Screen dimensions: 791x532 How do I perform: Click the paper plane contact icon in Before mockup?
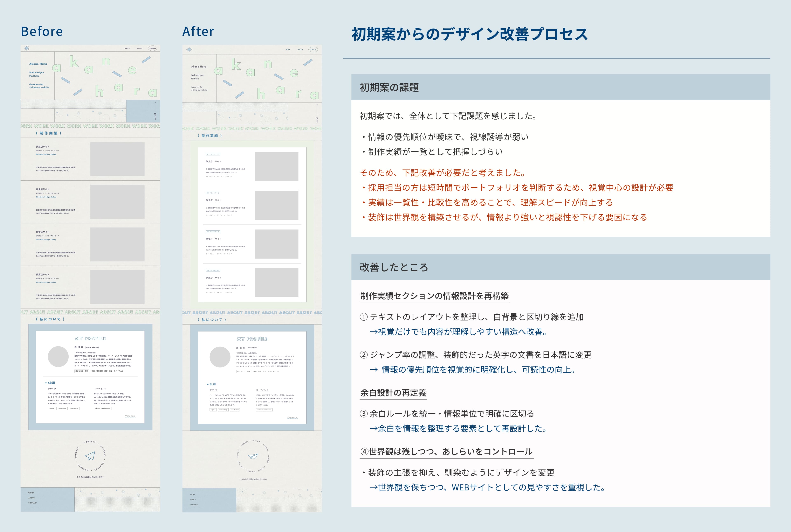(x=90, y=456)
